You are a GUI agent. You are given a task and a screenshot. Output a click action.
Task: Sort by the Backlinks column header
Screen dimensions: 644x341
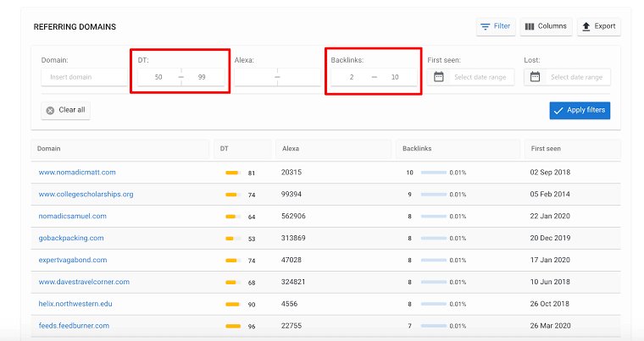tap(417, 149)
